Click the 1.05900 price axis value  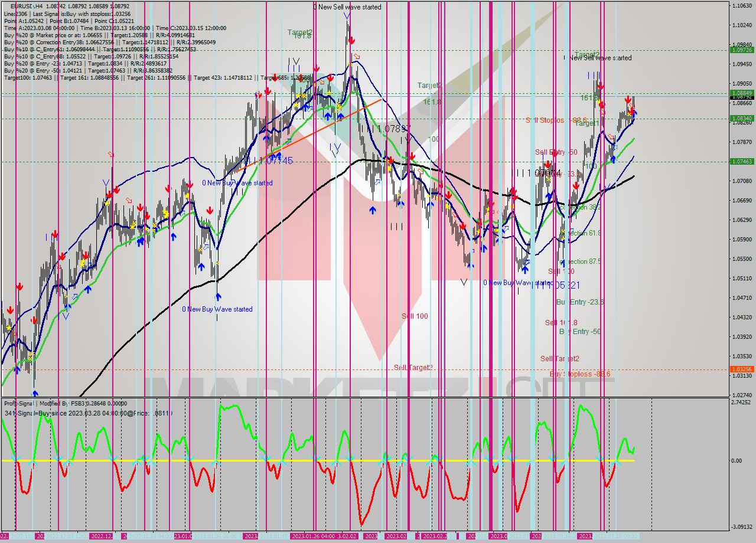coord(742,239)
